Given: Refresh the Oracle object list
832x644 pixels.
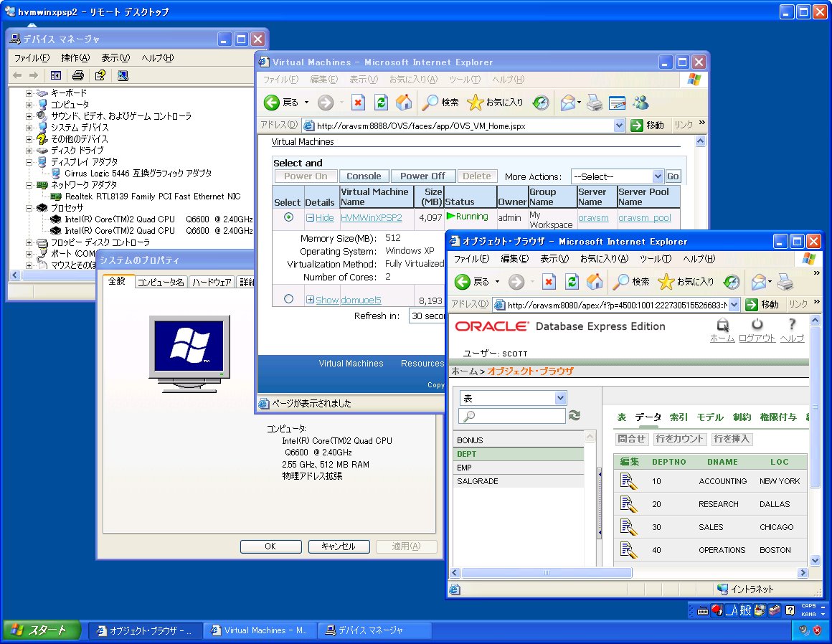Looking at the screenshot, I should coord(574,415).
